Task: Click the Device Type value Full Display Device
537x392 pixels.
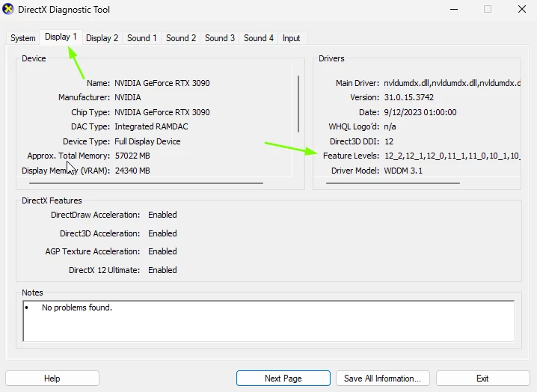Action: click(x=147, y=141)
